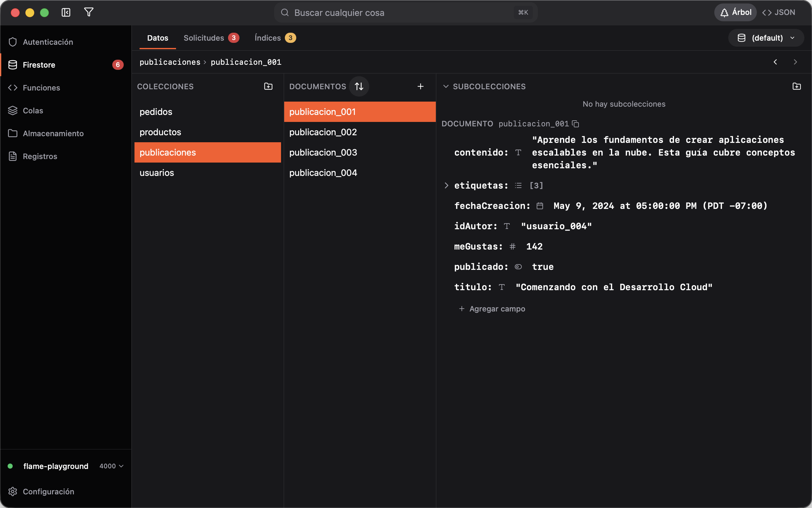
Task: Select the pedidos collection
Action: tap(208, 112)
